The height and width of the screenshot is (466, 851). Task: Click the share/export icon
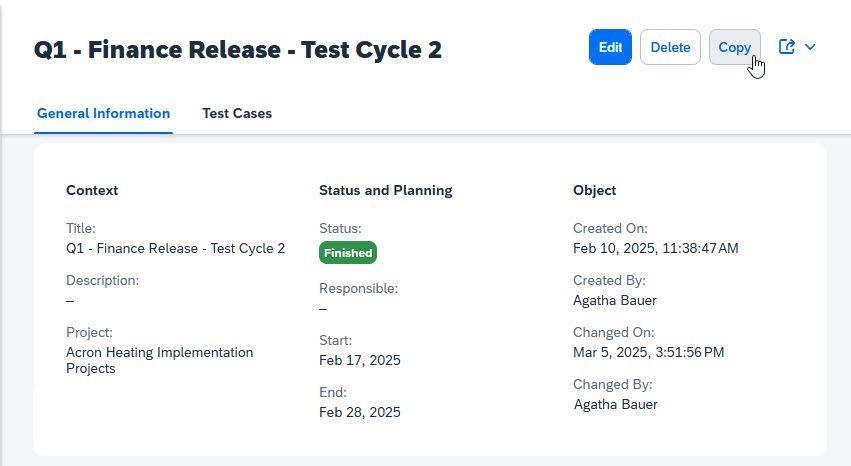pyautogui.click(x=786, y=47)
